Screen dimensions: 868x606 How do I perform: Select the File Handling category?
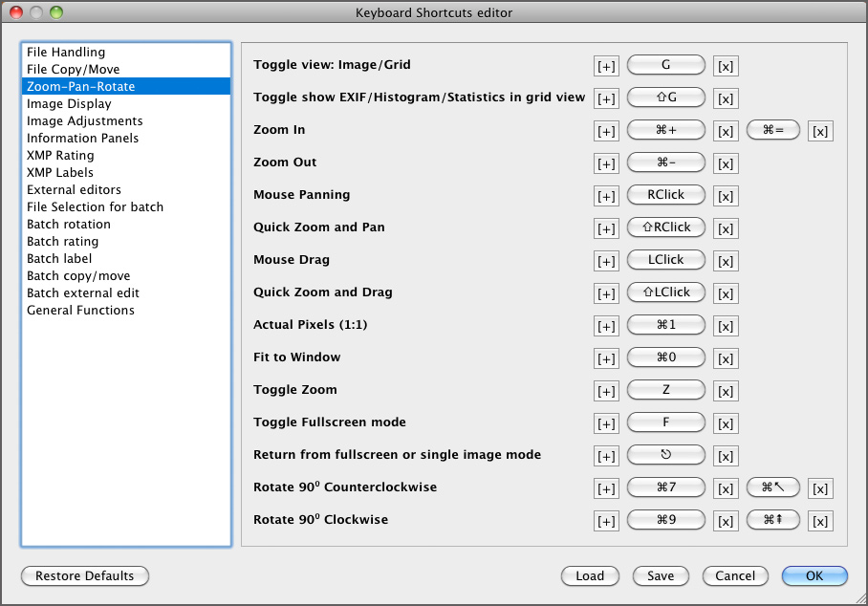(x=66, y=52)
